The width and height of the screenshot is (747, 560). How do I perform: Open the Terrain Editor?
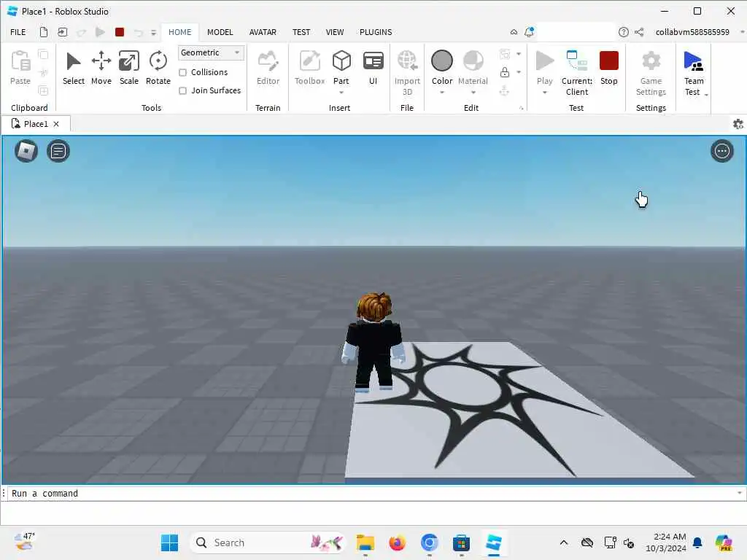click(268, 68)
